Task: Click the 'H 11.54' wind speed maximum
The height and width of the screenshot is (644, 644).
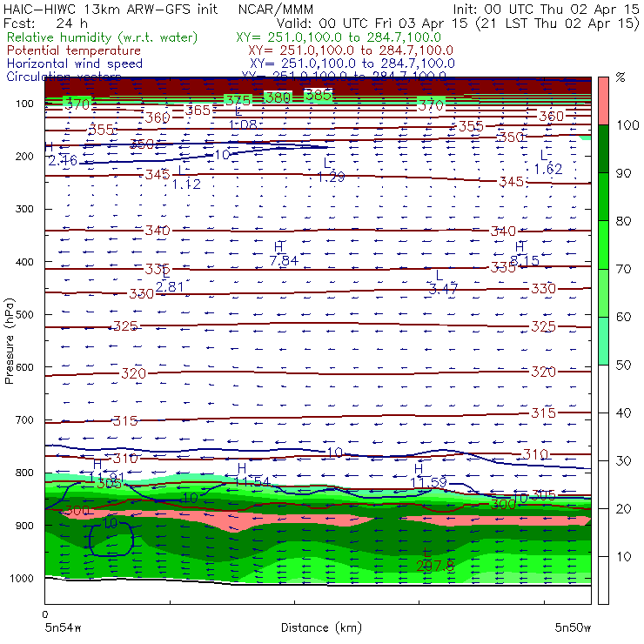Action: pos(252,475)
